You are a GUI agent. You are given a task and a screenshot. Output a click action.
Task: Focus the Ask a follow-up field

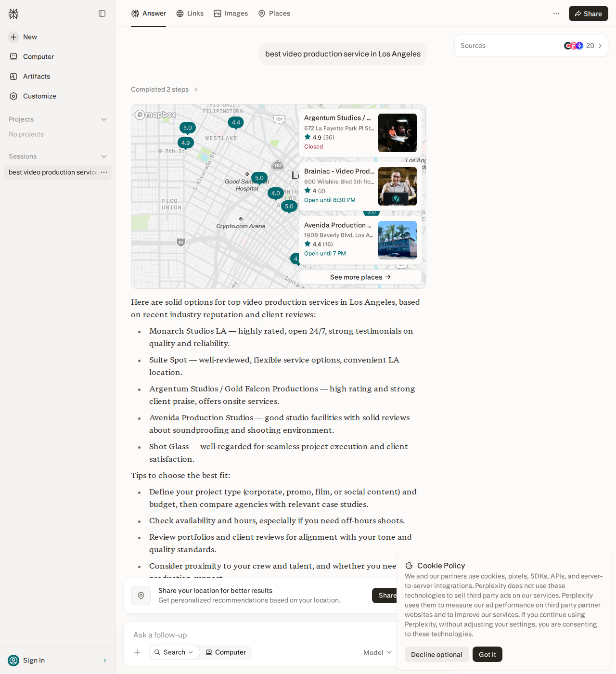point(260,635)
